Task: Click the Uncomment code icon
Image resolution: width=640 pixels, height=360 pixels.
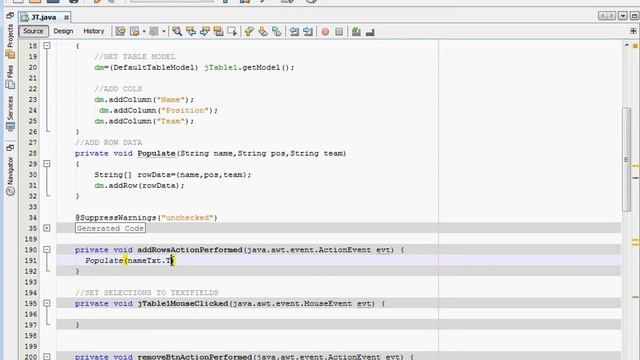Action: point(370,31)
